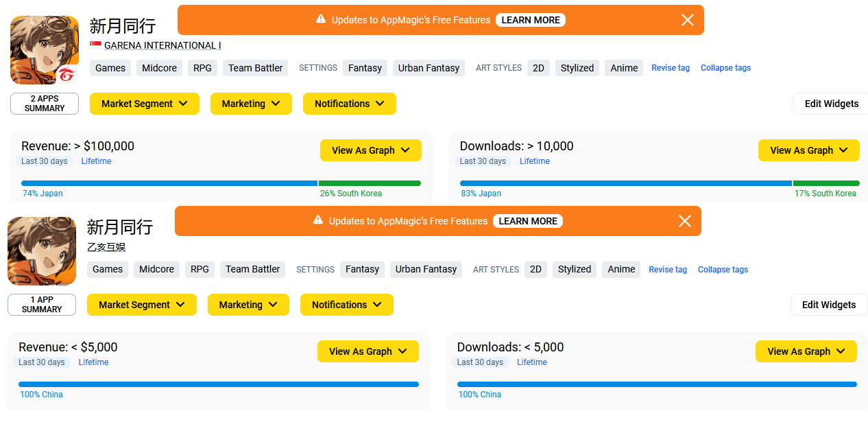
Task: Expand Notifications dropdown for Garena app
Action: [x=350, y=104]
